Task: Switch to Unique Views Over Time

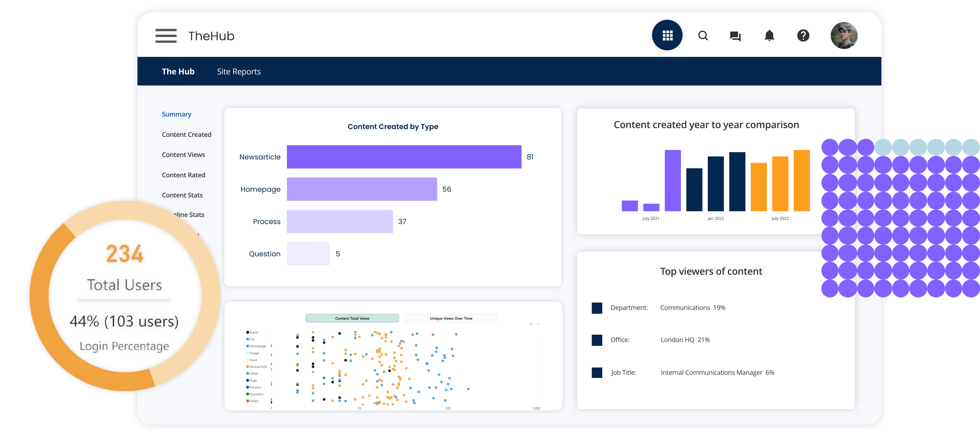Action: (451, 318)
